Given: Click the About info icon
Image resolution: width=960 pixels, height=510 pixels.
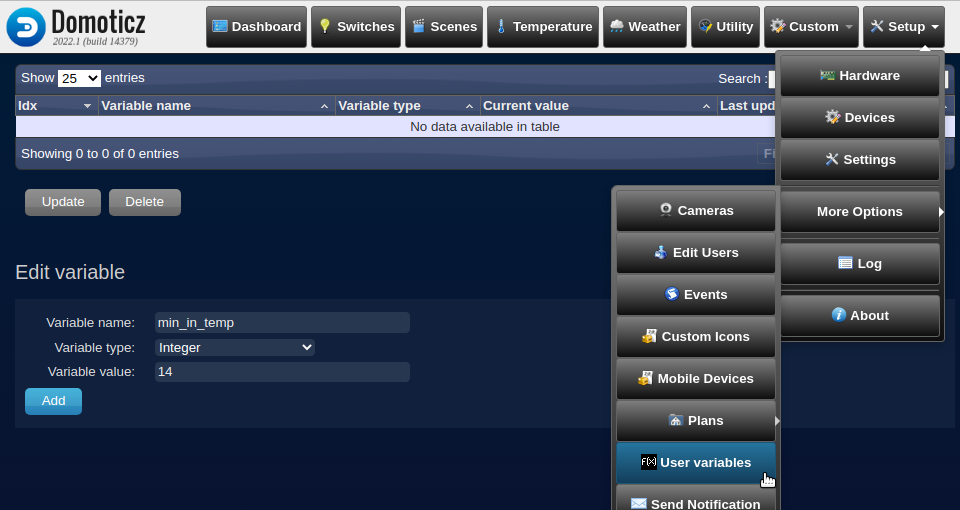Looking at the screenshot, I should tap(839, 315).
